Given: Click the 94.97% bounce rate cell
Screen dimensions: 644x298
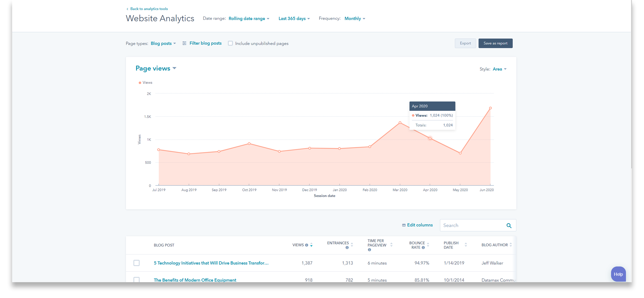Looking at the screenshot, I should 422,263.
